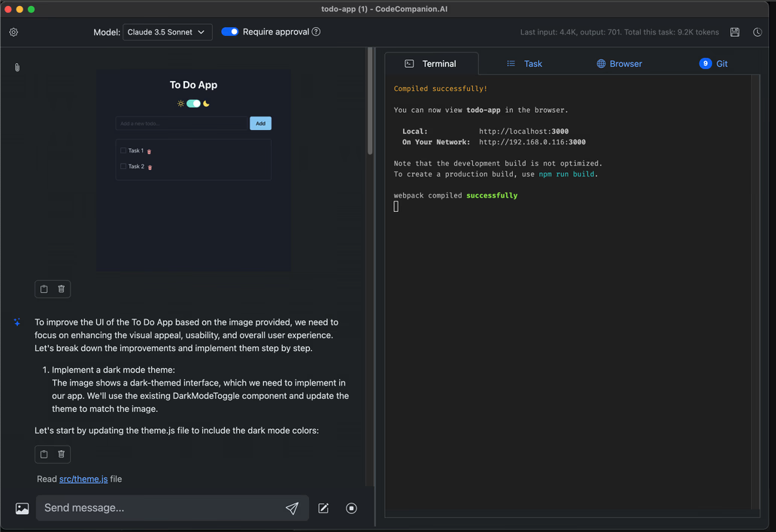Switch to the Git tab

point(714,64)
